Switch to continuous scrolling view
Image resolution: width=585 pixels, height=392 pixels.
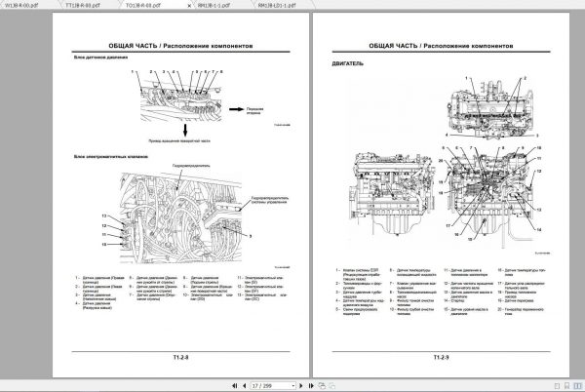click(x=567, y=386)
